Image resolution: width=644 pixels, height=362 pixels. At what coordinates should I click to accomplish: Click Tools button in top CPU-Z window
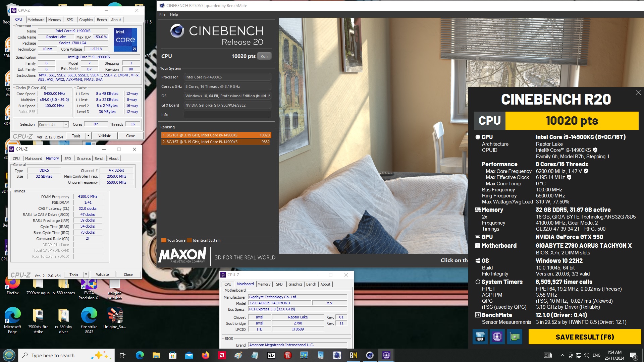coord(76,136)
